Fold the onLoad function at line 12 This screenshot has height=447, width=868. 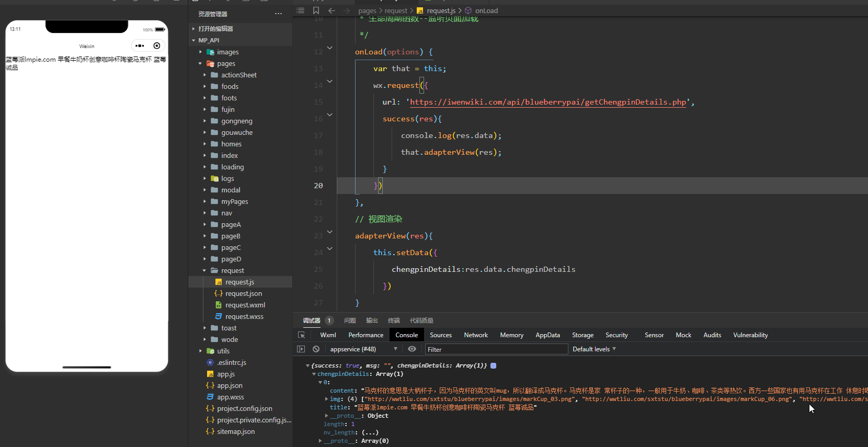[330, 48]
